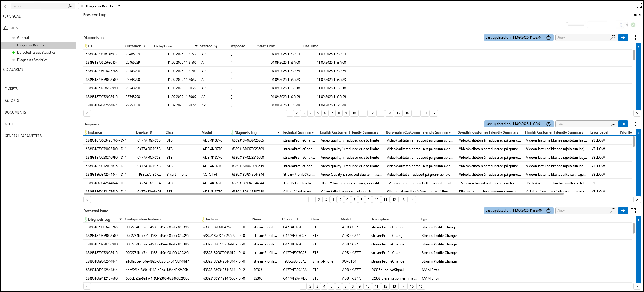644x292 pixels.
Task: Open the ALARMS section
Action: [x=16, y=70]
